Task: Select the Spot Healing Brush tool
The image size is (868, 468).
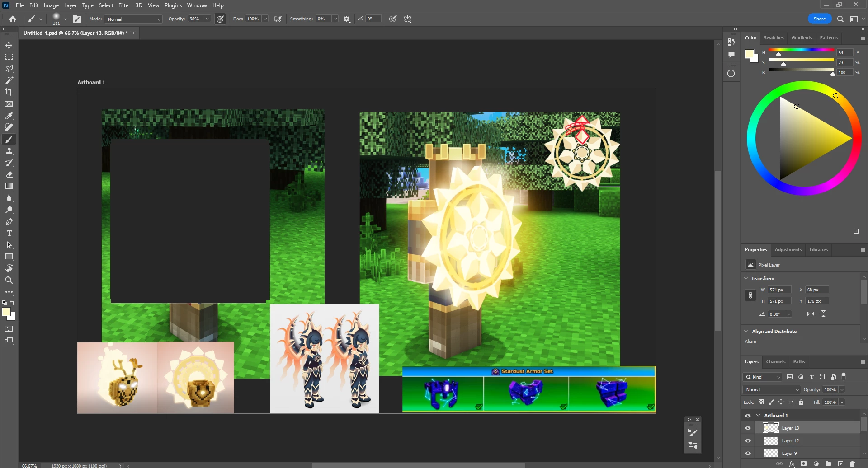Action: (9, 128)
